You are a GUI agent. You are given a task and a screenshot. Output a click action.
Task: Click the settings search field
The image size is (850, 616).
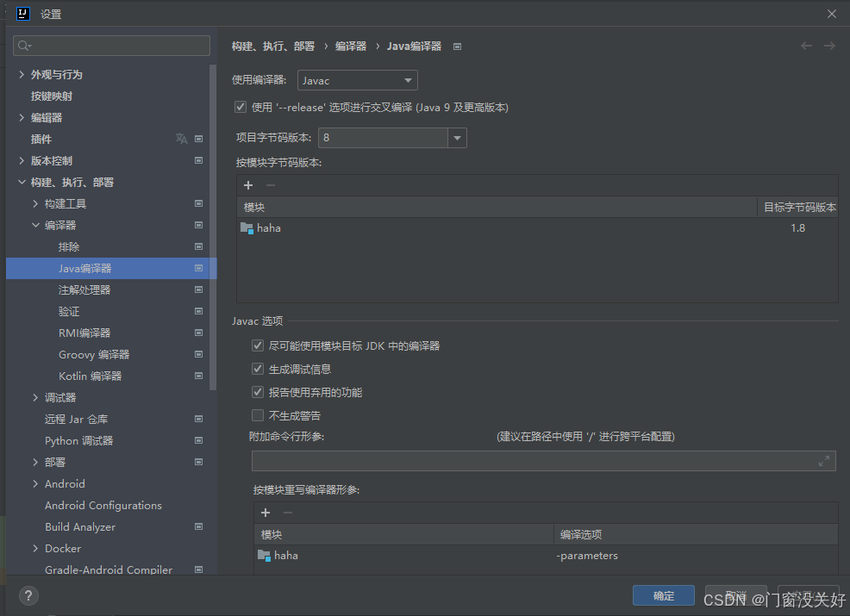click(x=110, y=45)
